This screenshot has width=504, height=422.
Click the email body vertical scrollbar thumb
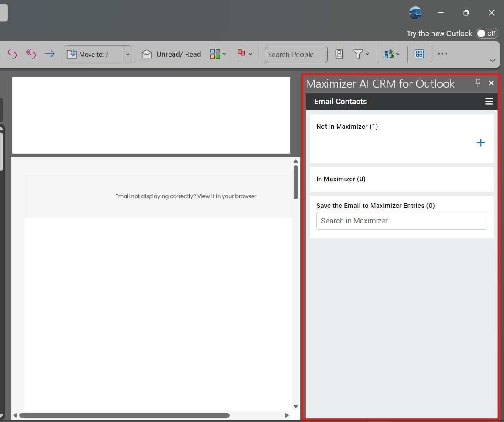click(x=296, y=182)
